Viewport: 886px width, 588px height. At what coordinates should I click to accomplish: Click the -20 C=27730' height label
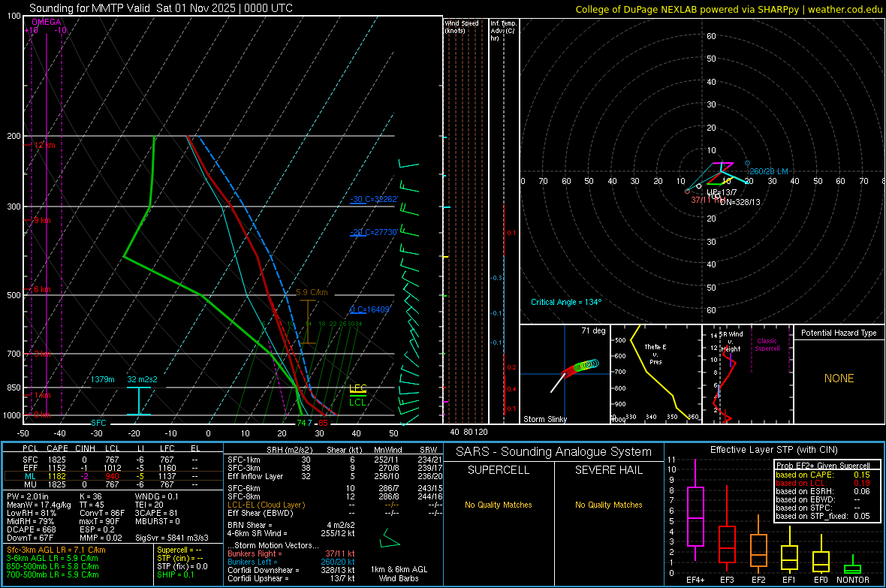pyautogui.click(x=374, y=232)
